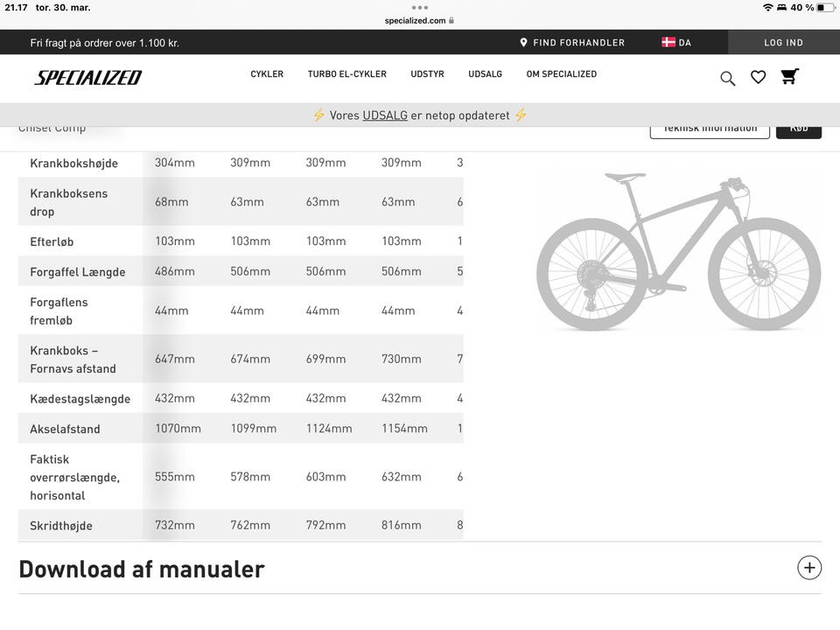Image resolution: width=840 pixels, height=630 pixels.
Task: Tap the battery status icon
Action: 825,8
